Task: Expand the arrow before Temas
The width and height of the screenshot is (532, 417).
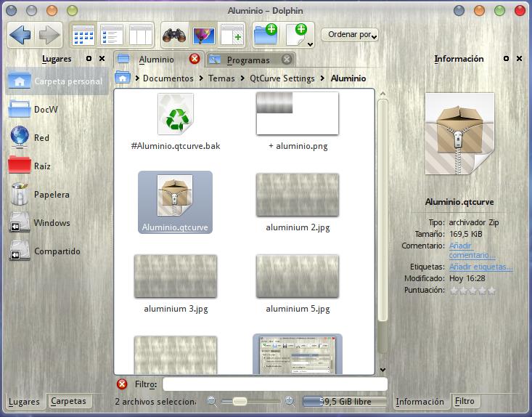Action: click(x=201, y=78)
